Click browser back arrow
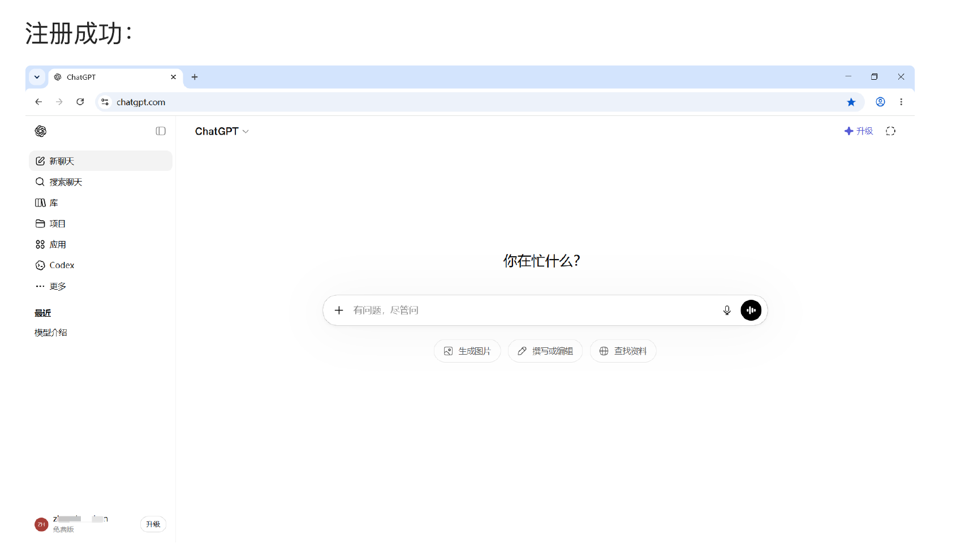Image resolution: width=956 pixels, height=560 pixels. (x=38, y=102)
